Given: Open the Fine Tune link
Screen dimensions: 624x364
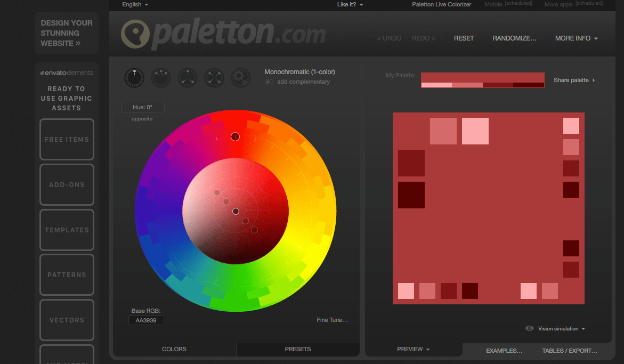Looking at the screenshot, I should coord(331,320).
